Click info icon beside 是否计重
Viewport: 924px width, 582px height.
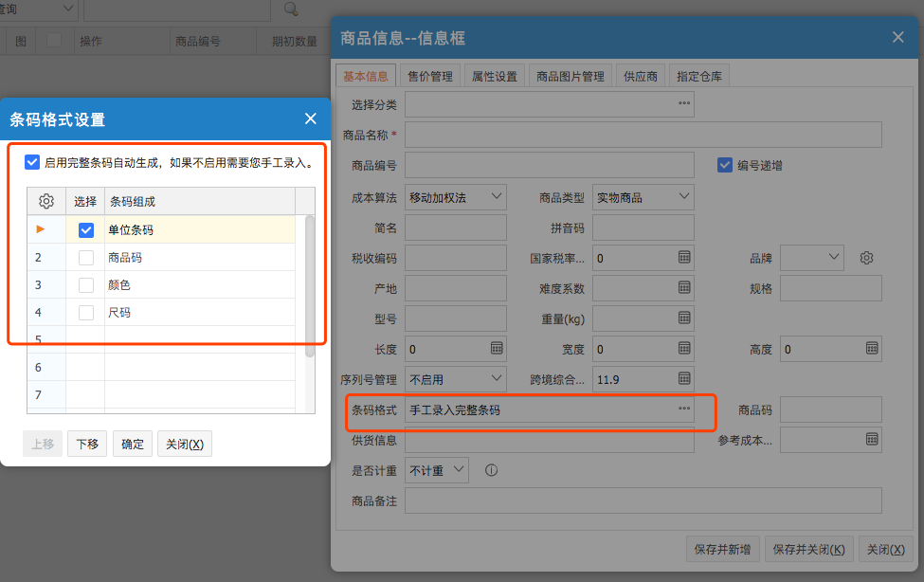(492, 470)
